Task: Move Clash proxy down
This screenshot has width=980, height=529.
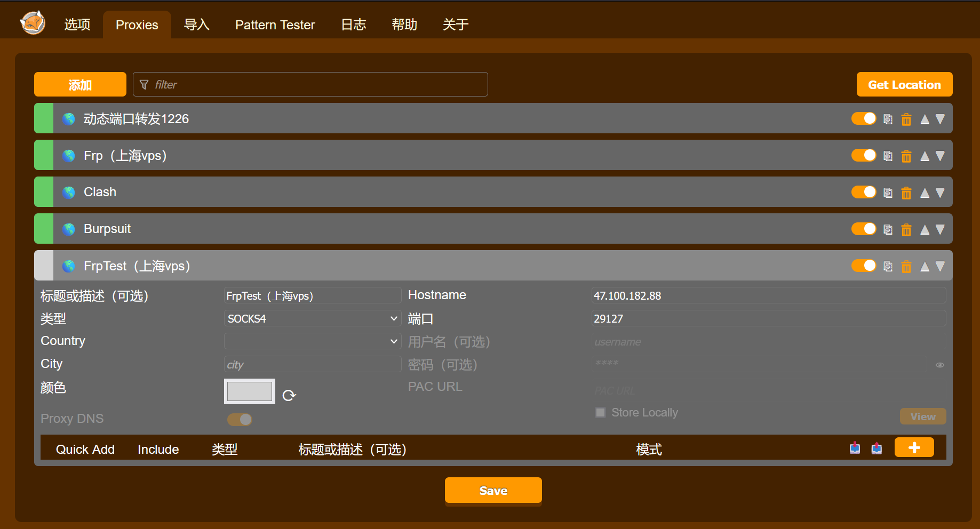Action: coord(940,193)
